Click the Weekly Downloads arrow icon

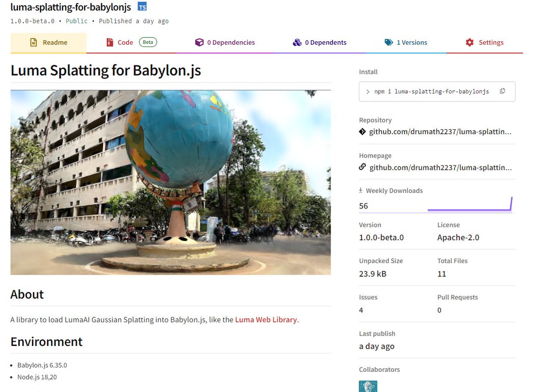click(361, 190)
